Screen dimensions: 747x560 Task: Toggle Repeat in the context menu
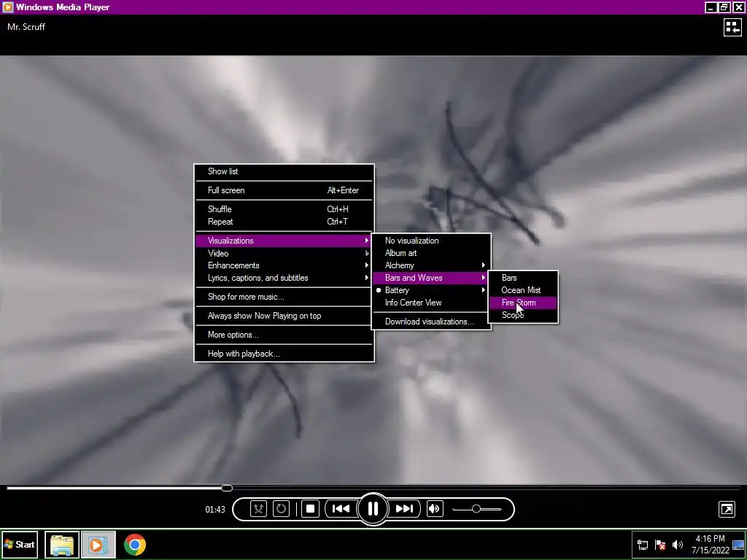tap(284, 222)
